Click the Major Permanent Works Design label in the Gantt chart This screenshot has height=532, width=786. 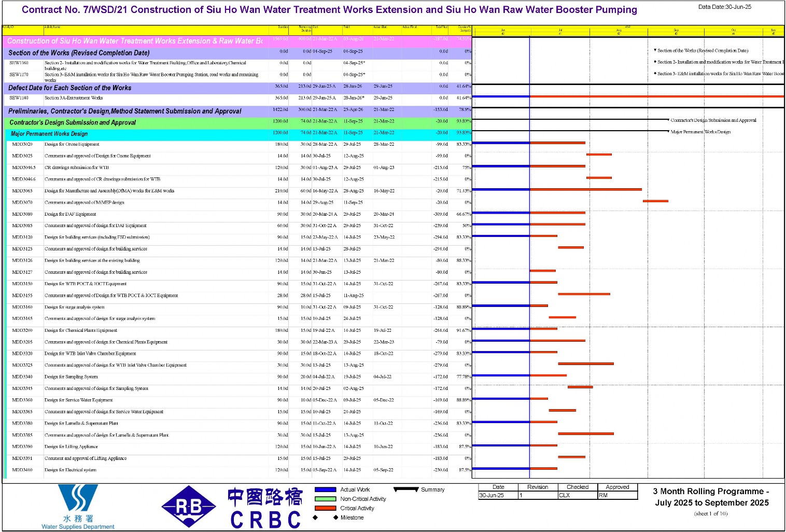pyautogui.click(x=700, y=132)
